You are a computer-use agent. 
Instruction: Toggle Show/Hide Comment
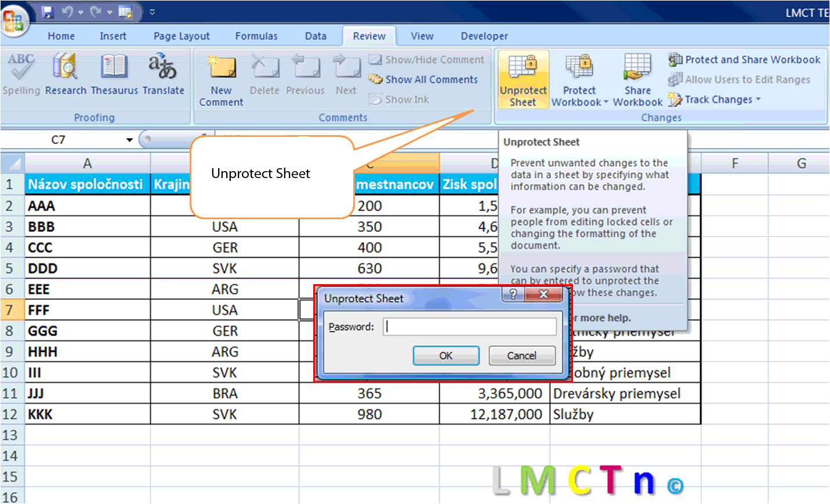click(427, 59)
